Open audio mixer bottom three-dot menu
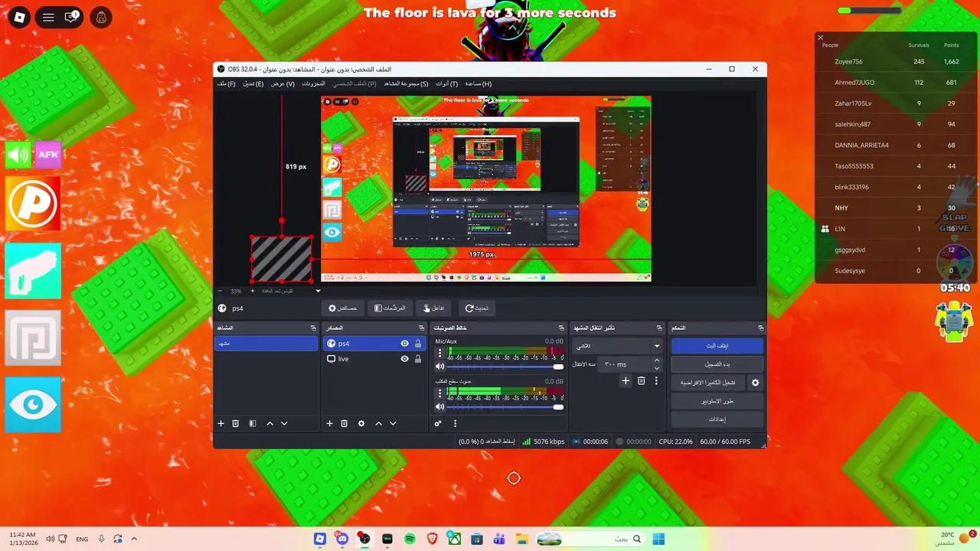 tap(455, 423)
